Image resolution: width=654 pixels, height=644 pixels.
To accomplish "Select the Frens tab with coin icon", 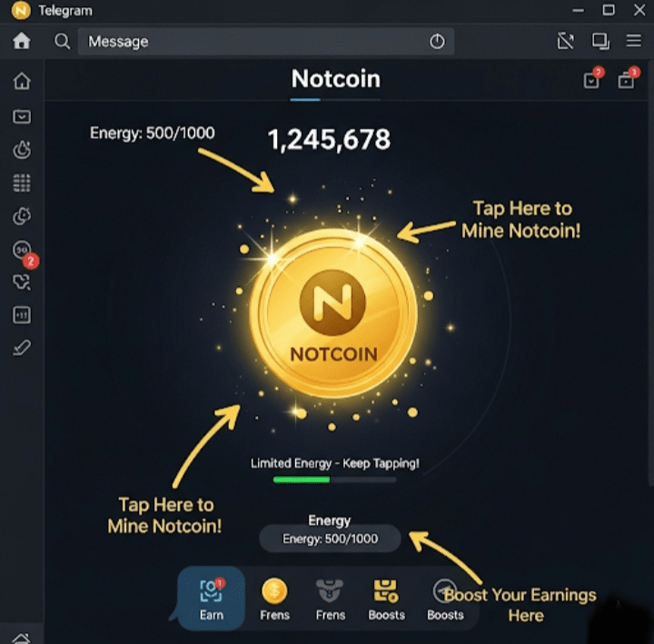I will pos(274,599).
